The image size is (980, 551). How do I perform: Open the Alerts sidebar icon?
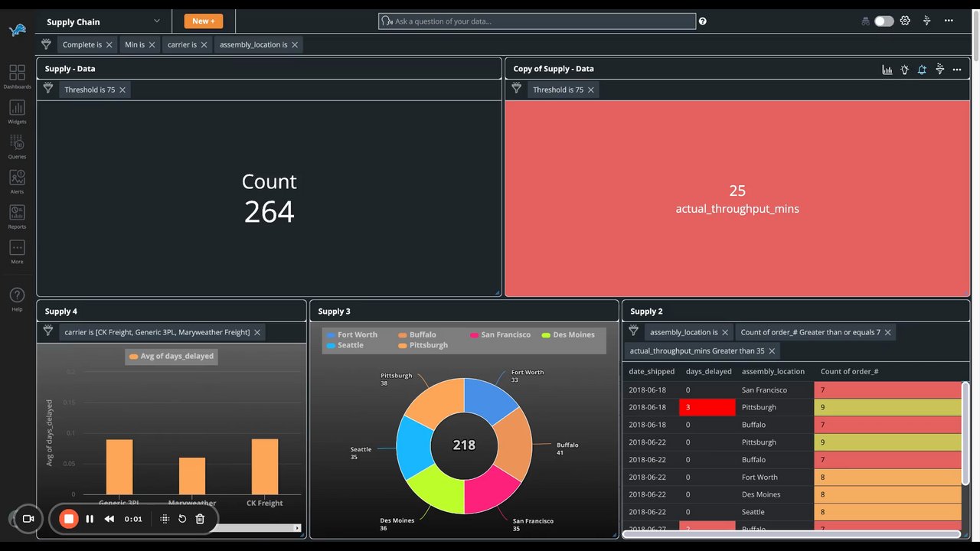click(17, 181)
